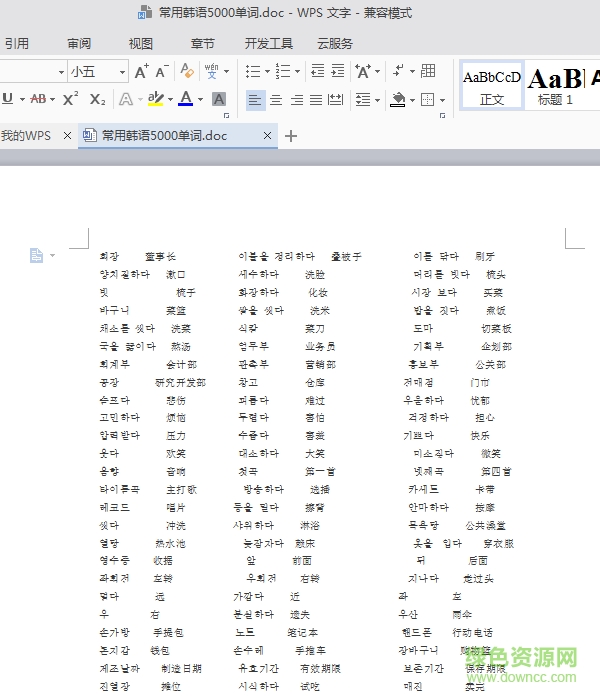Screen dimensions: 600x696
Task: Open paragraph dialog launcher in paragraph group corner
Action: (x=442, y=115)
